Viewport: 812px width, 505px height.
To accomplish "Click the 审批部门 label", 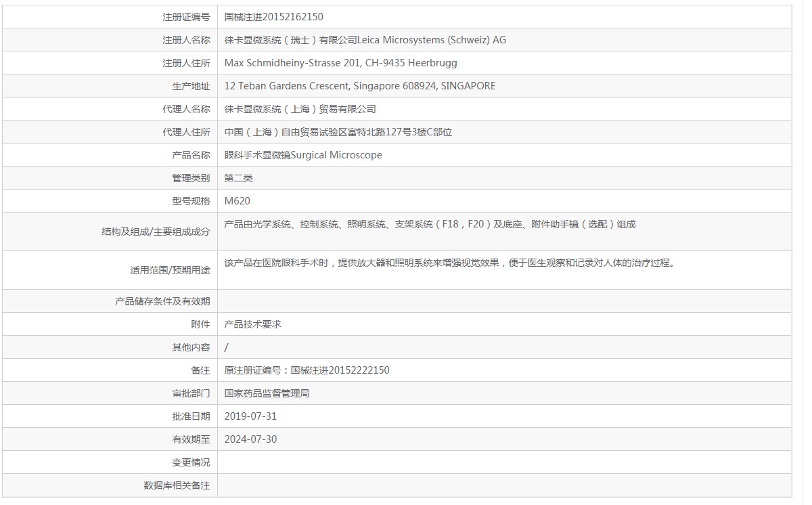I will click(191, 393).
